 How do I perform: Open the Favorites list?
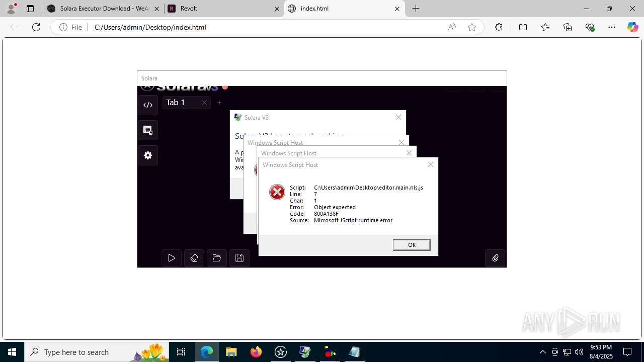click(x=545, y=27)
